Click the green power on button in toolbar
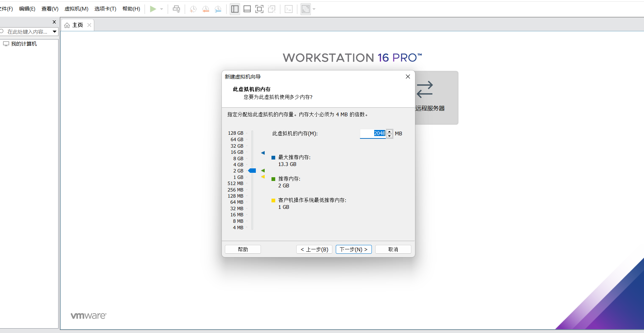Viewport: 644px width, 333px height. [x=153, y=9]
